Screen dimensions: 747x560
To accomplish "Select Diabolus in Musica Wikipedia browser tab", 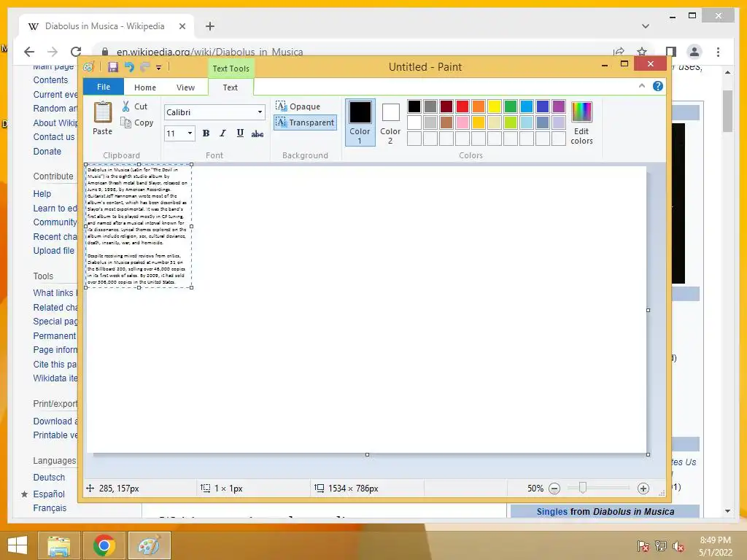I will (x=104, y=26).
